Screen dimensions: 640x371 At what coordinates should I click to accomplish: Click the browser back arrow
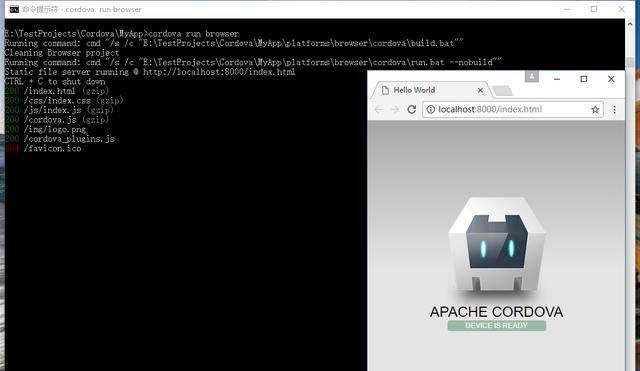pyautogui.click(x=378, y=109)
